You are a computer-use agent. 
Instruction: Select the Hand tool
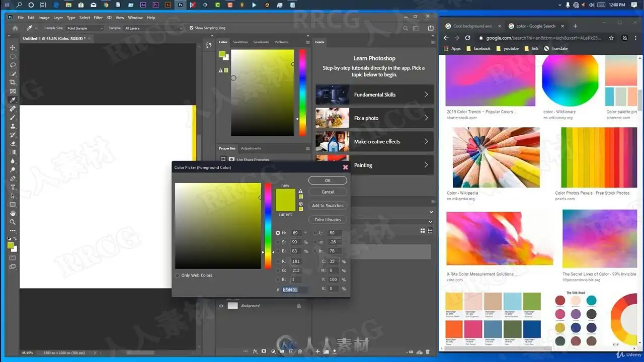coord(13,213)
